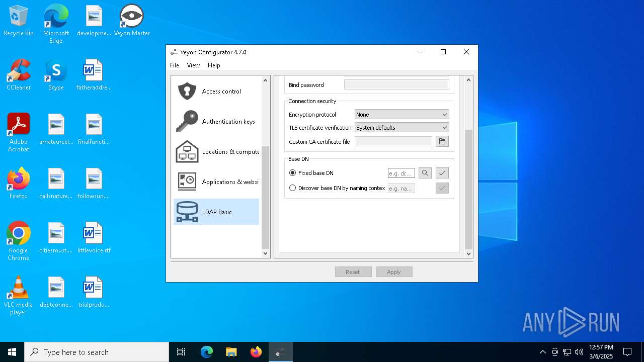Screen dimensions: 644x362
Task: Open the Help menu
Action: click(214, 65)
